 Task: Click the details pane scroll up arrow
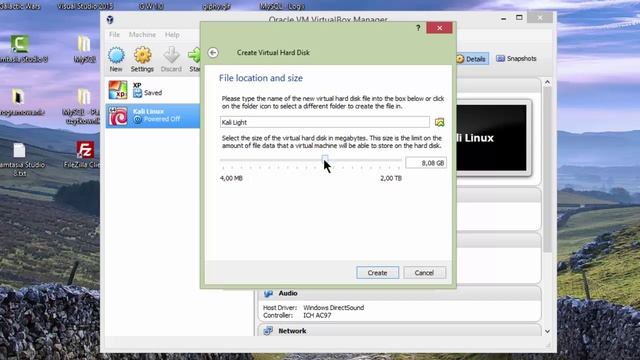click(x=547, y=82)
